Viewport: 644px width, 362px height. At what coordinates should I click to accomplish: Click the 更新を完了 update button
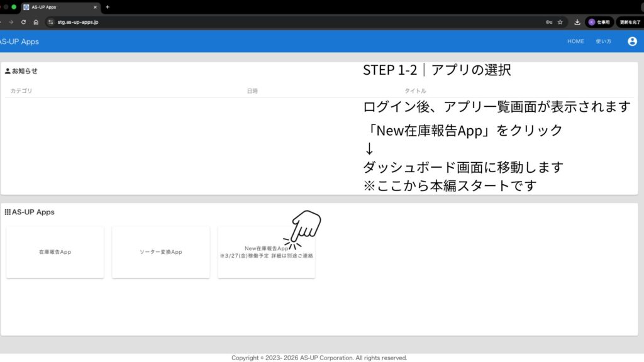(x=630, y=22)
